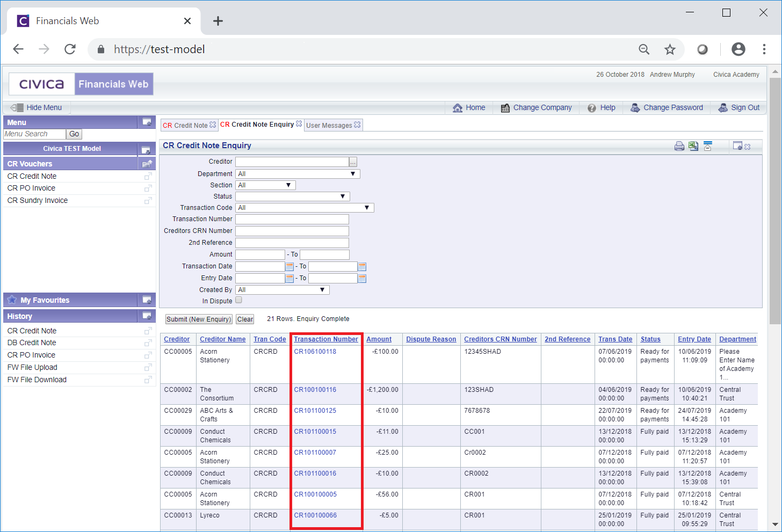Sort by the Transaction Number column
Viewport: 782px width, 532px height.
(x=326, y=339)
